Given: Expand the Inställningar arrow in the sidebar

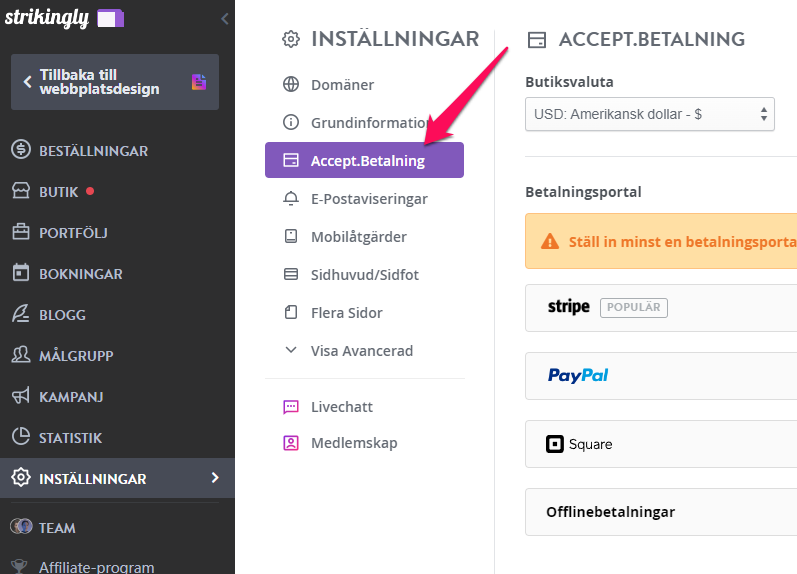Looking at the screenshot, I should click(215, 477).
